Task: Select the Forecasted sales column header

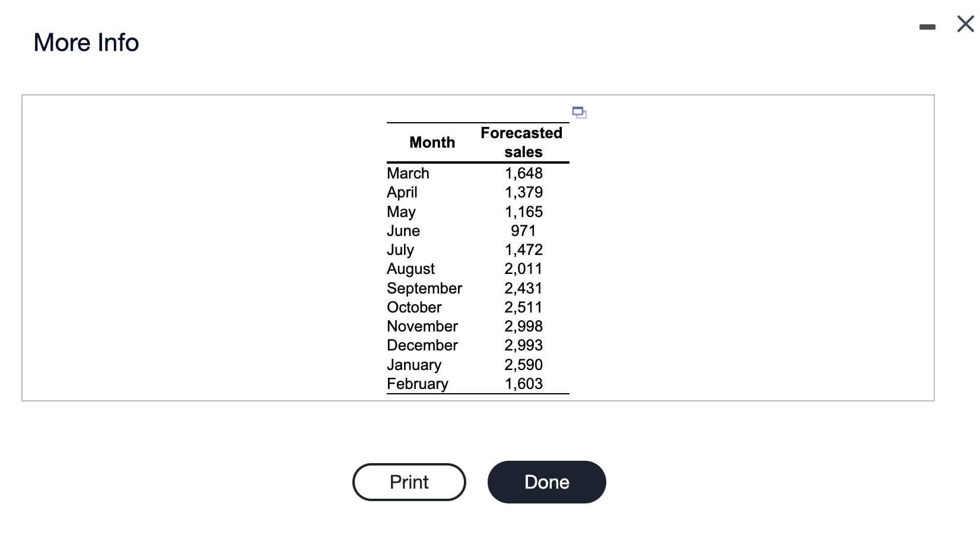Action: coord(522,142)
